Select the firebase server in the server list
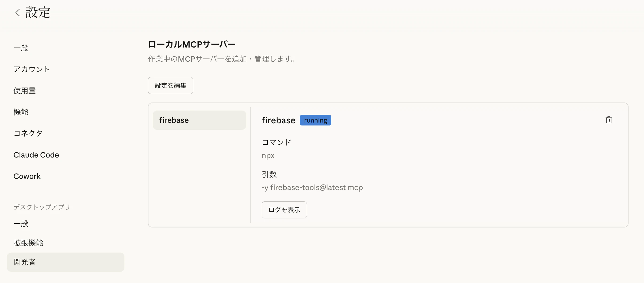 click(199, 120)
